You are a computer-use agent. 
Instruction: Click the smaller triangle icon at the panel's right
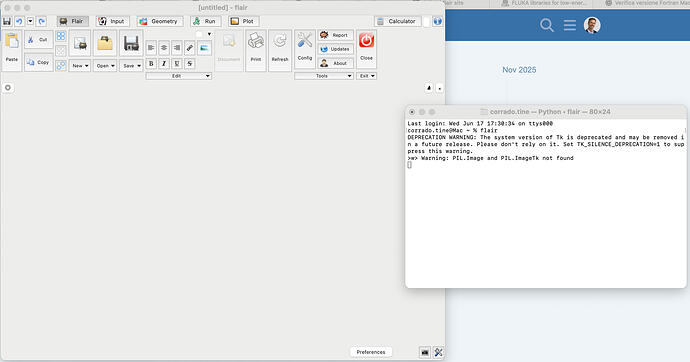click(439, 88)
